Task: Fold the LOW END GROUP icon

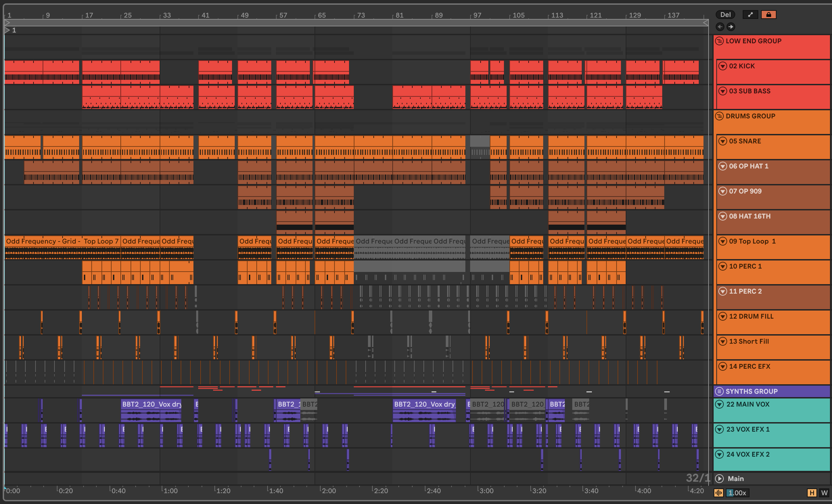Action: [719, 41]
